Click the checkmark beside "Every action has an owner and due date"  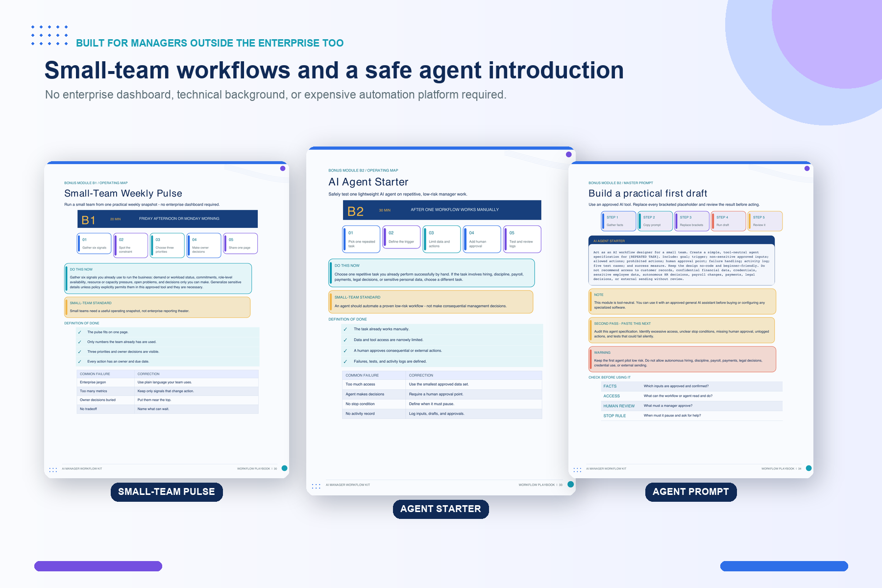click(79, 362)
